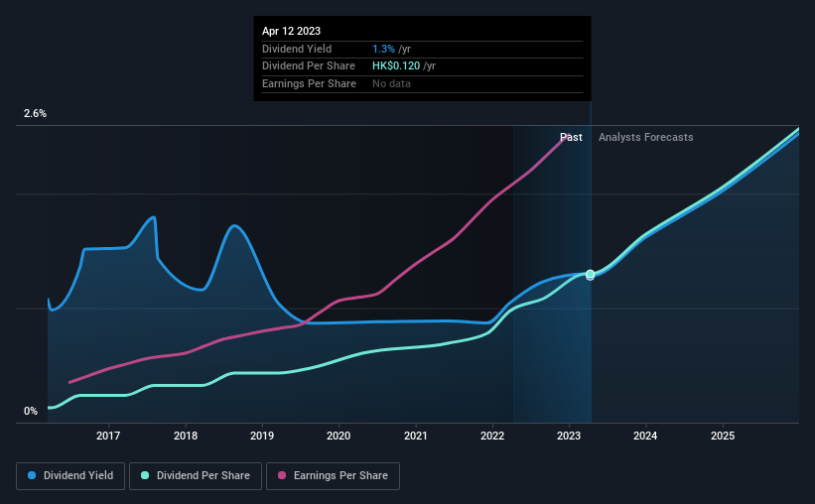Click the 0% y-axis label
815x504 pixels.
31,411
